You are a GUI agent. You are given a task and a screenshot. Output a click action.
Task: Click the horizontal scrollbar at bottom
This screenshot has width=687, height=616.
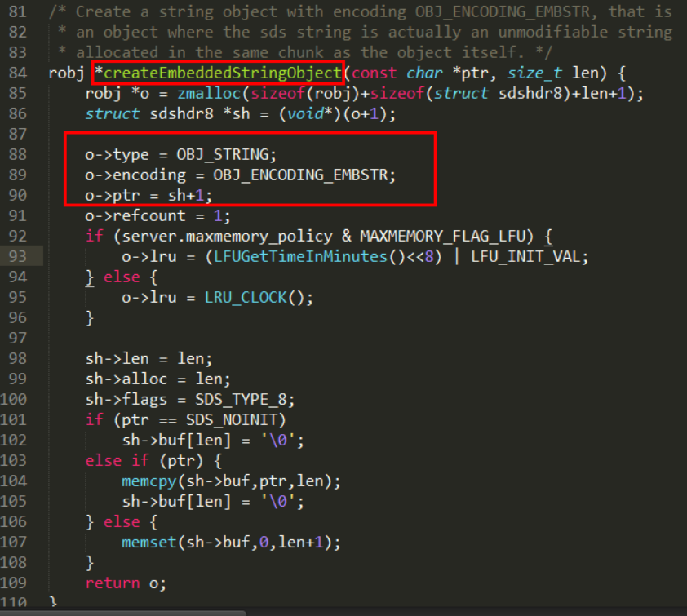122,613
